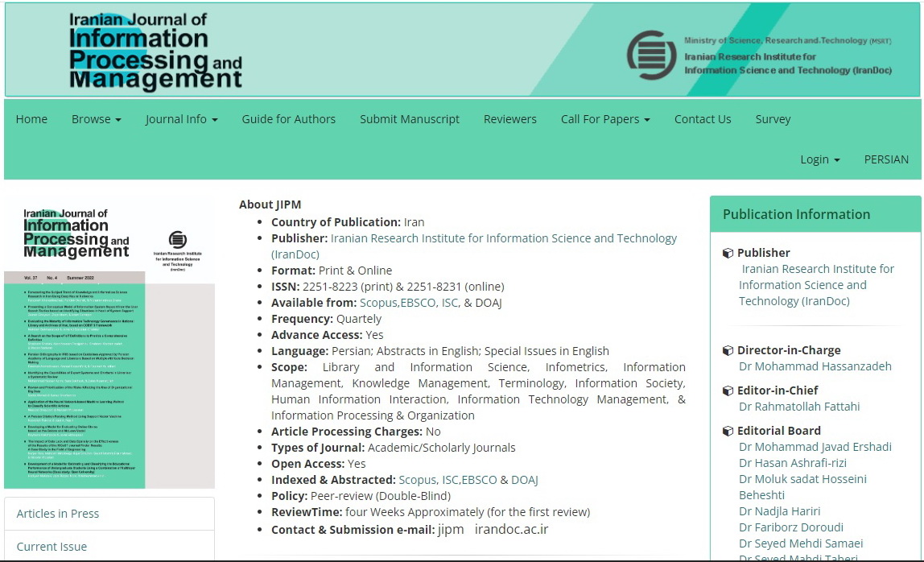Click 'Country of Publication: Iran' text
The height and width of the screenshot is (562, 924).
[348, 222]
